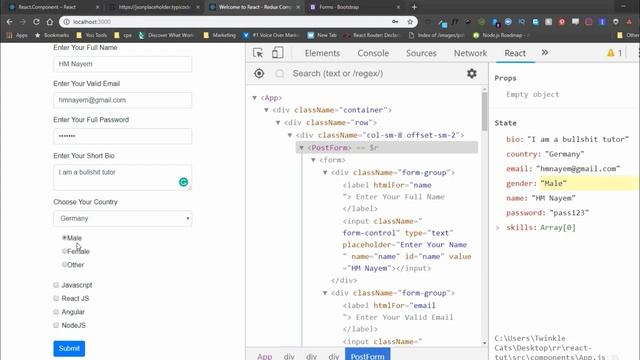
Task: Edit the country state value "Germany"
Action: click(x=564, y=154)
